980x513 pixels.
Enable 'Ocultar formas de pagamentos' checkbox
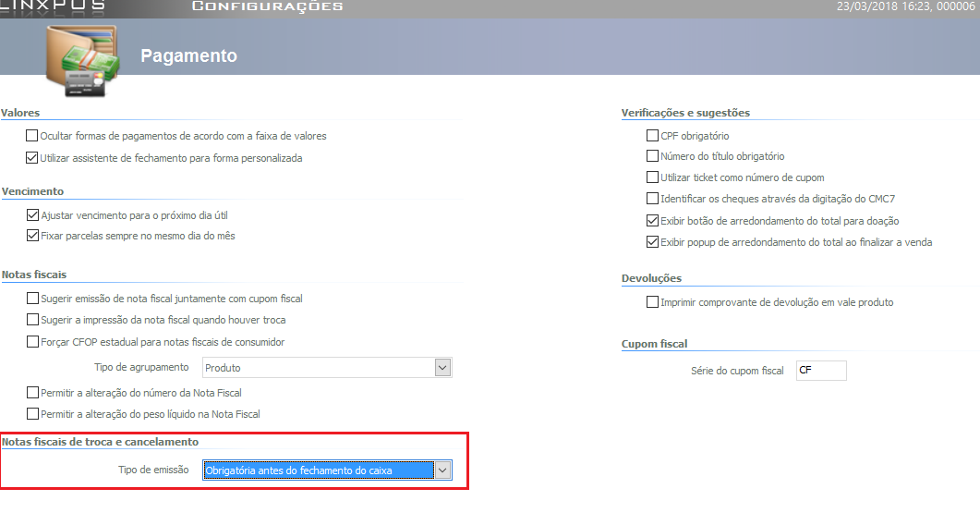[33, 136]
